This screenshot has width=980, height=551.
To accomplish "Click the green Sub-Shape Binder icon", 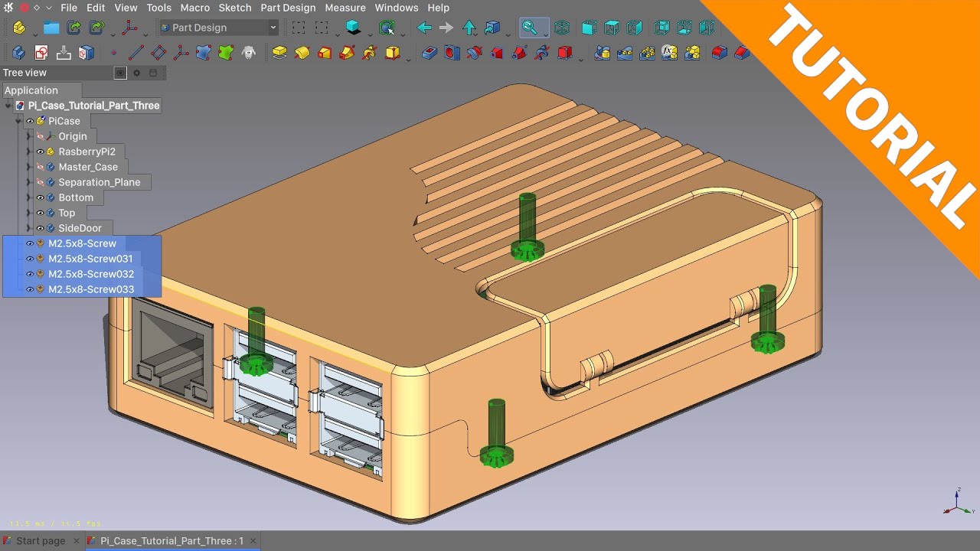I will coord(226,53).
